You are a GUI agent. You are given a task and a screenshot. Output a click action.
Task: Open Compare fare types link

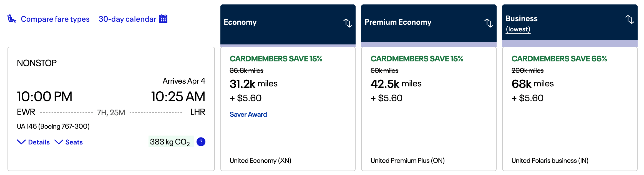(x=55, y=19)
